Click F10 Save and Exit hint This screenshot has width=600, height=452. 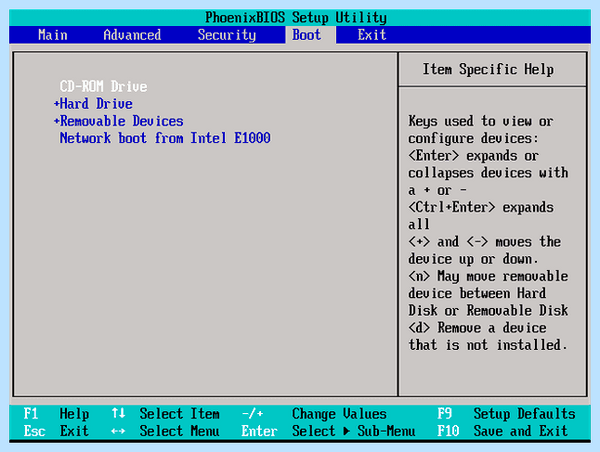(502, 431)
